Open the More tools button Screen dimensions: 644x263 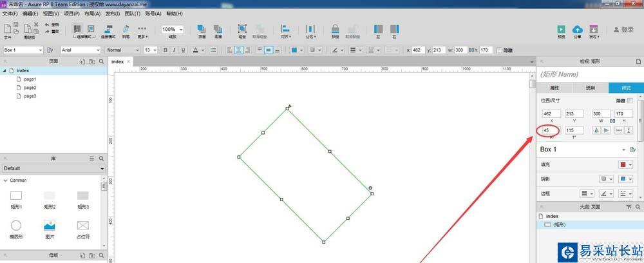point(142,31)
